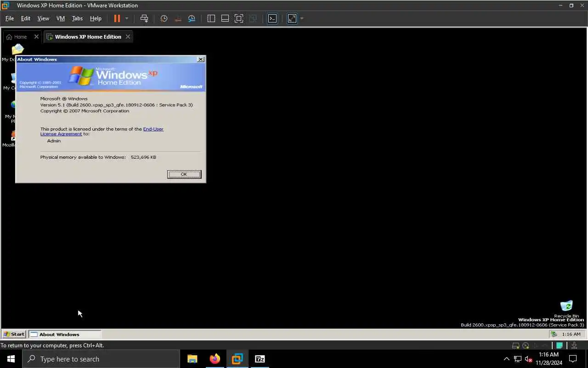
Task: Click the host network tray icon
Action: coord(518,359)
